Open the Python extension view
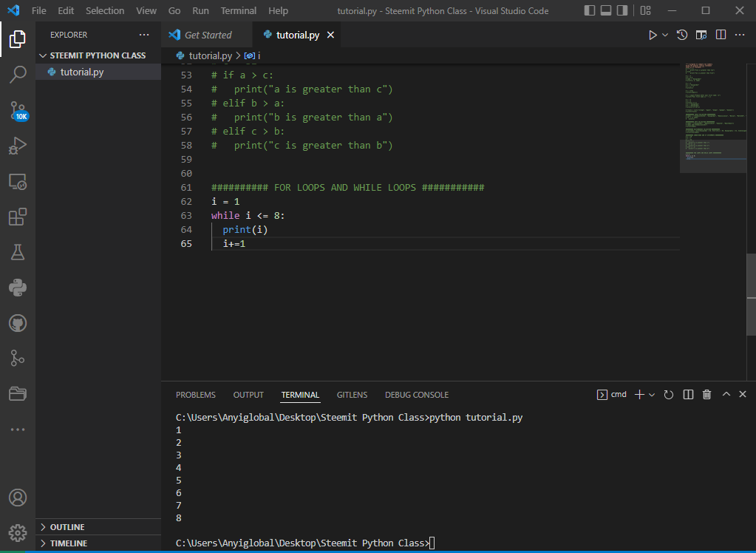The height and width of the screenshot is (553, 756). click(x=18, y=288)
